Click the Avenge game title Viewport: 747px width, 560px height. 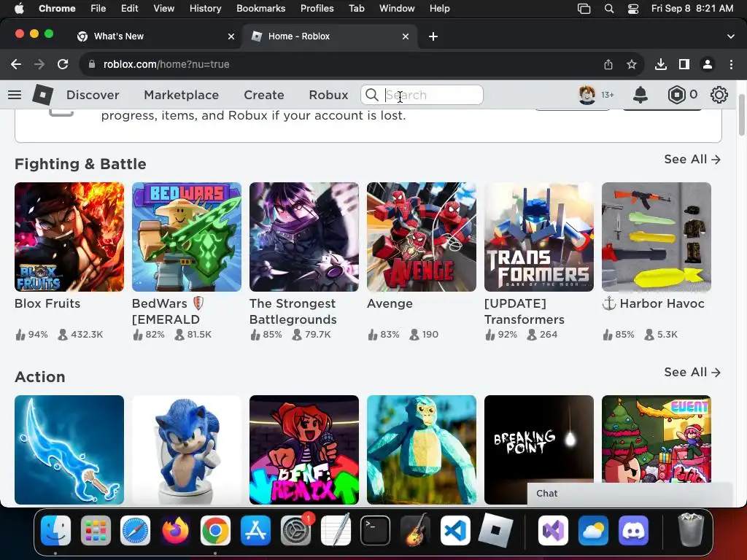pos(390,303)
